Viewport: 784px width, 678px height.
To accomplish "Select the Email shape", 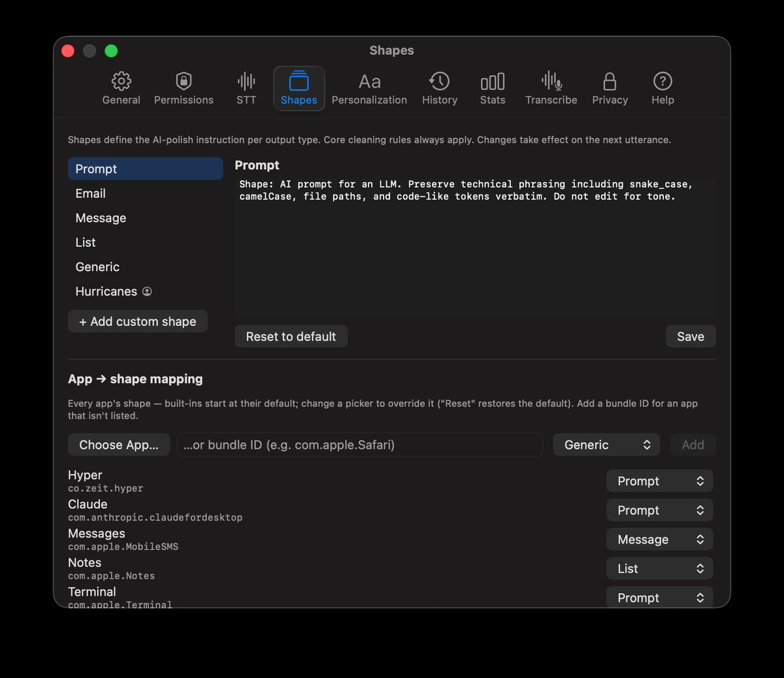I will (x=146, y=193).
